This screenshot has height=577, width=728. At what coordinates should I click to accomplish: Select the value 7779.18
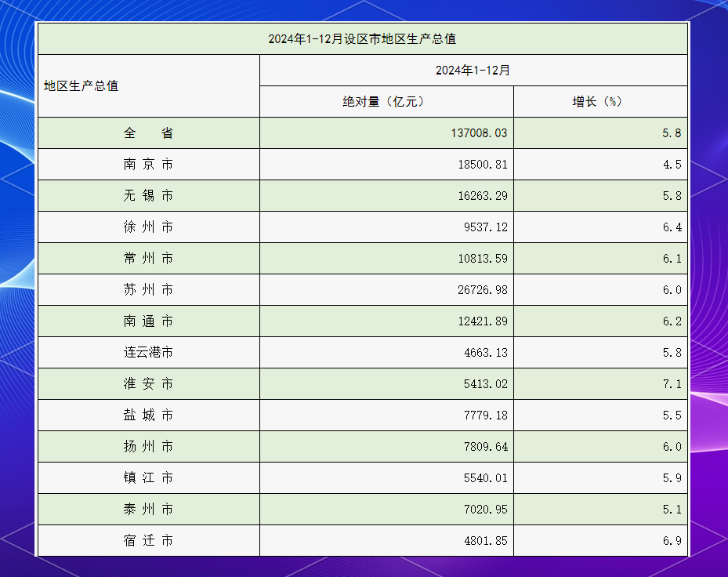[486, 416]
